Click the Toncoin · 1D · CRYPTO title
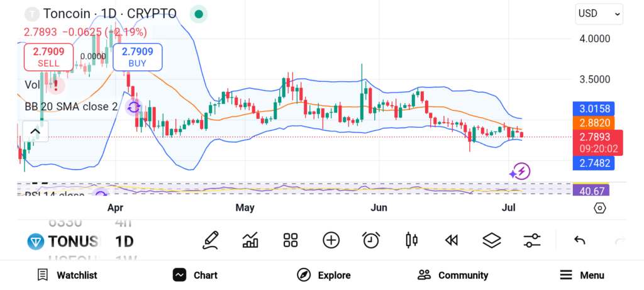The height and width of the screenshot is (290, 644). [x=110, y=14]
